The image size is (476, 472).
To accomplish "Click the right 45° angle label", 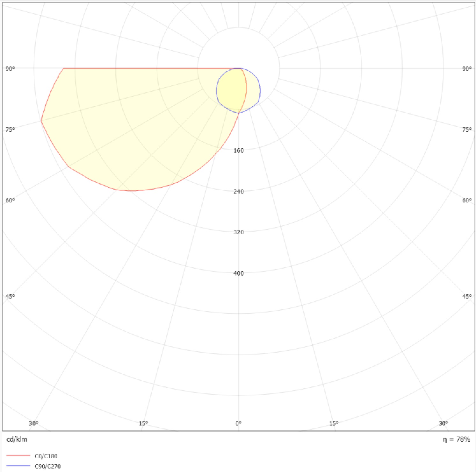I will click(467, 296).
